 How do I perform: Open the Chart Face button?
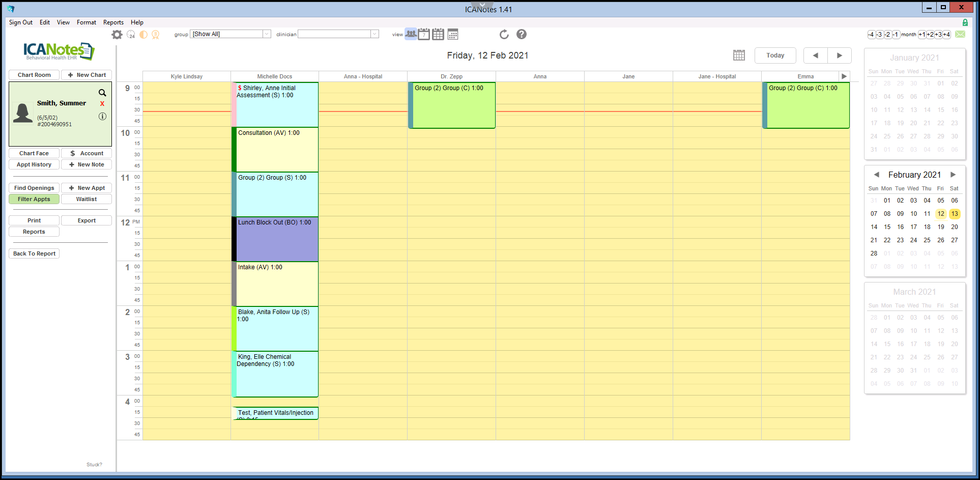tap(34, 153)
